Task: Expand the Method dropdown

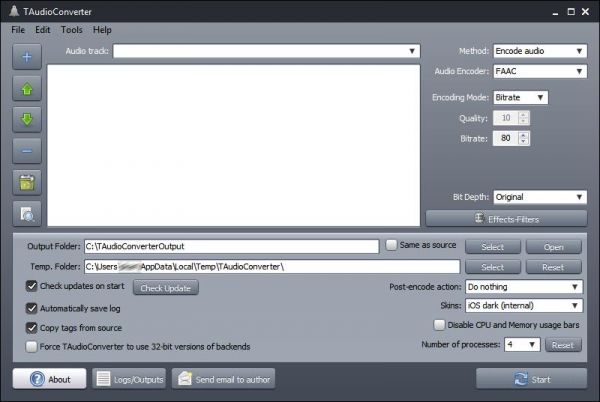Action: tap(540, 51)
